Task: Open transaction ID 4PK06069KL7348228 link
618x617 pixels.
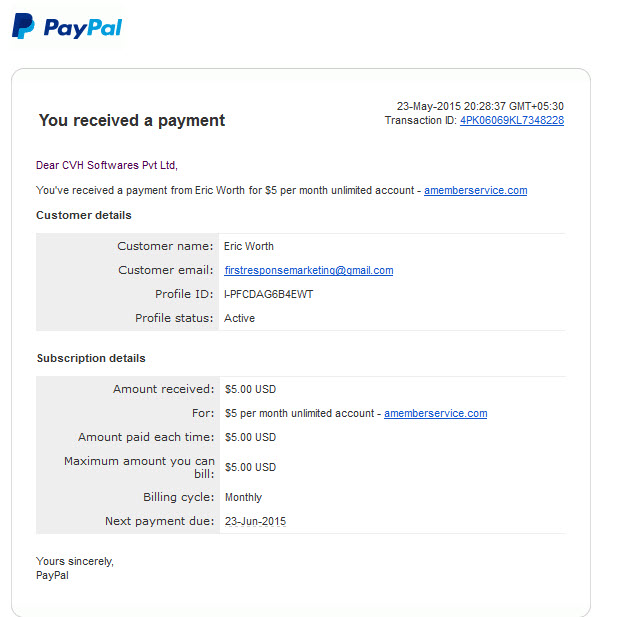Action: [x=512, y=120]
